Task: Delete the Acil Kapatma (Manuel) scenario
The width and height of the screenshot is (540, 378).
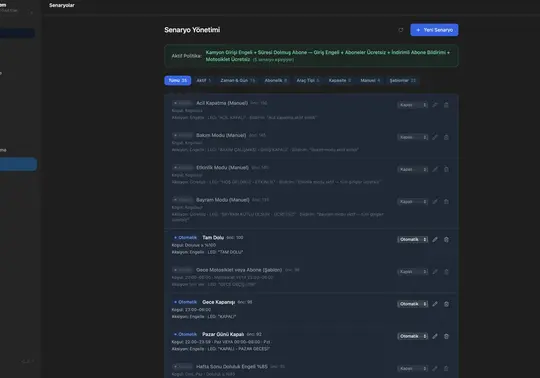Action: [x=446, y=105]
